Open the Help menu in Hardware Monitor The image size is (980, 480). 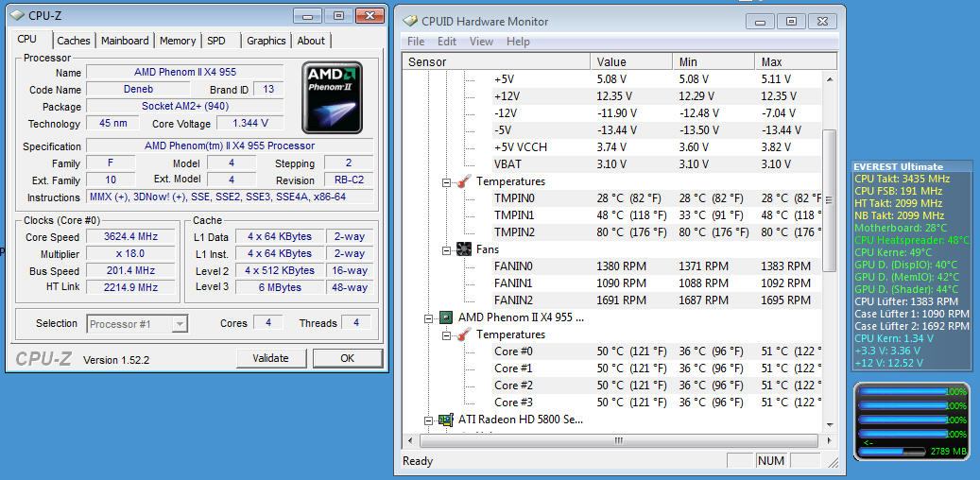point(518,42)
